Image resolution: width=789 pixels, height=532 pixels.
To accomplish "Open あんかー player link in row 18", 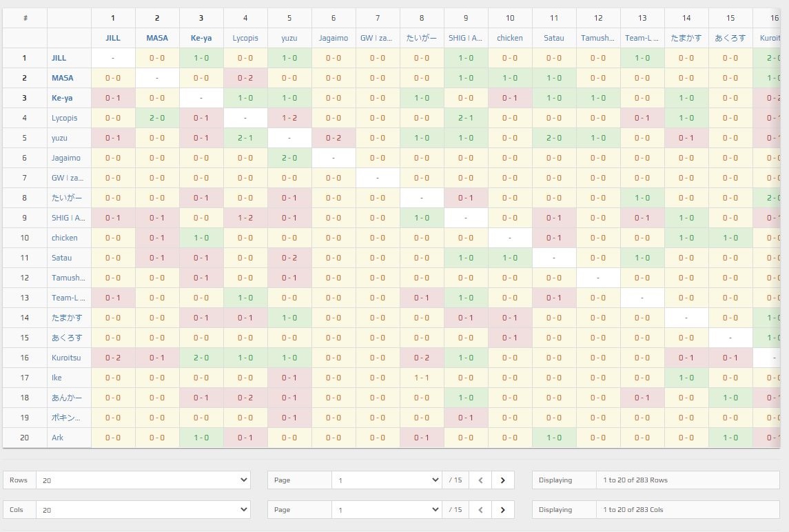I will 66,398.
